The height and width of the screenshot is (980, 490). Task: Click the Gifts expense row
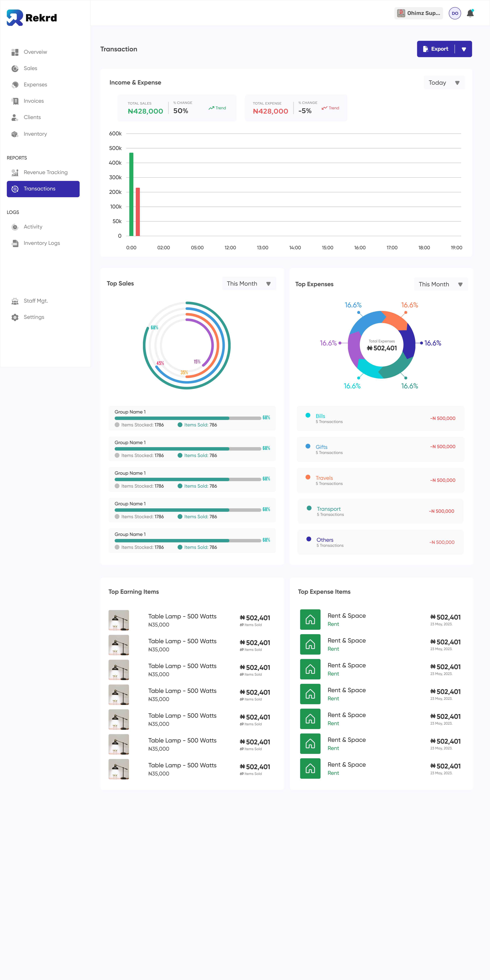tap(380, 449)
